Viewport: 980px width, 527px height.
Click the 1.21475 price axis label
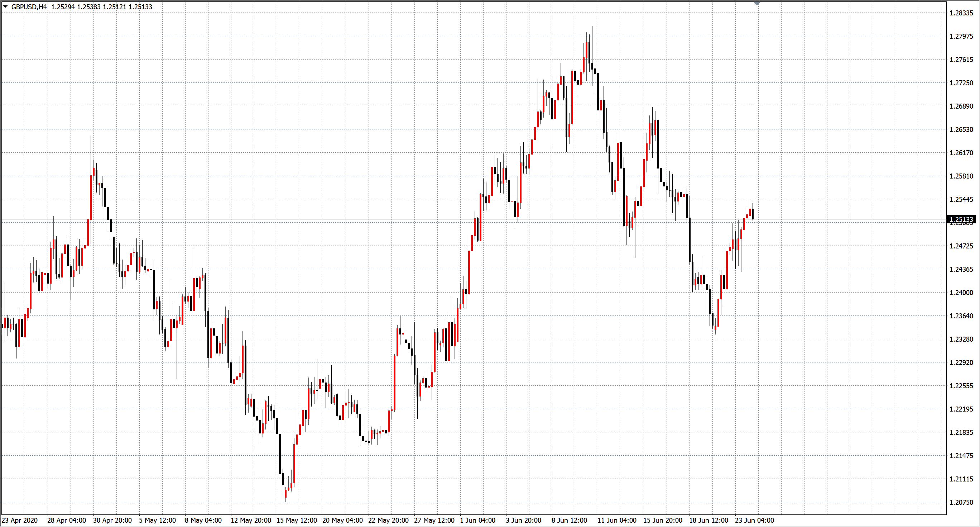[x=961, y=455]
